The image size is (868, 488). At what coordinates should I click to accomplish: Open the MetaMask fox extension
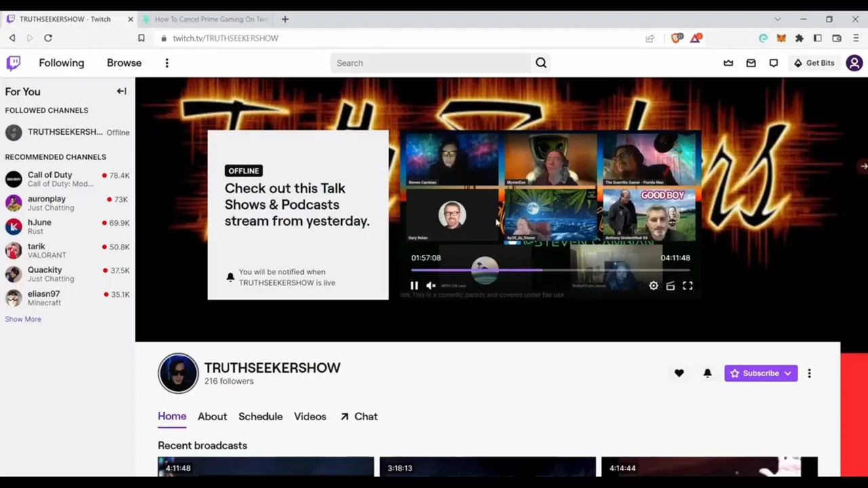pyautogui.click(x=781, y=38)
